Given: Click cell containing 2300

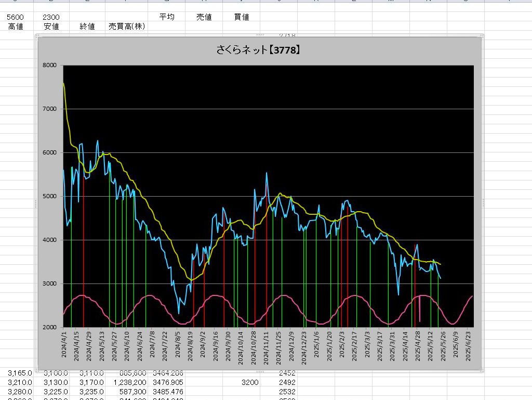Looking at the screenshot, I should (x=51, y=17).
